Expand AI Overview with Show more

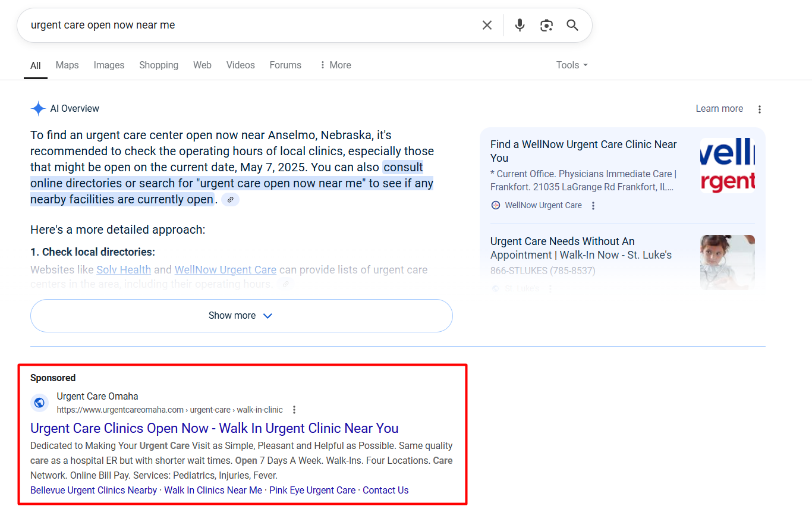pos(241,316)
